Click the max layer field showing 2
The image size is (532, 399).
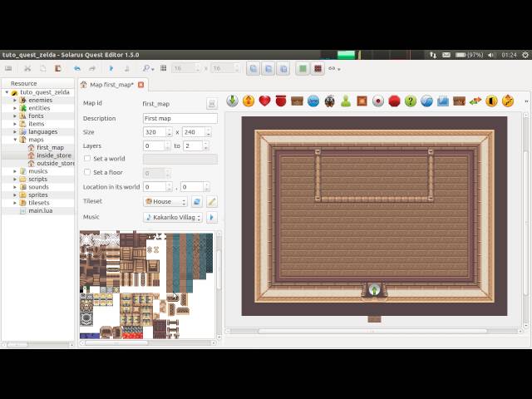195,146
